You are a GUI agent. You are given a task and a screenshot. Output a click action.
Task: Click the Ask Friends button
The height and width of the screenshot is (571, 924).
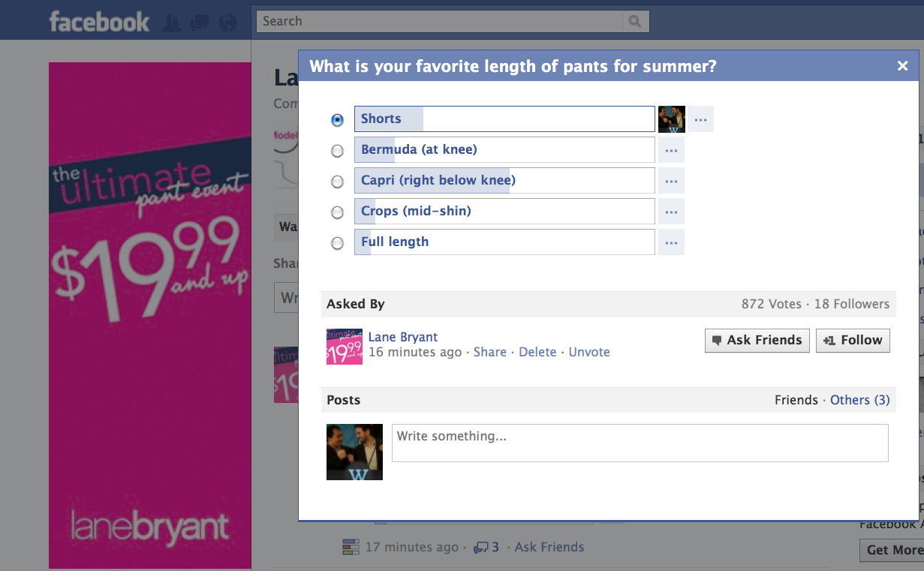(757, 340)
